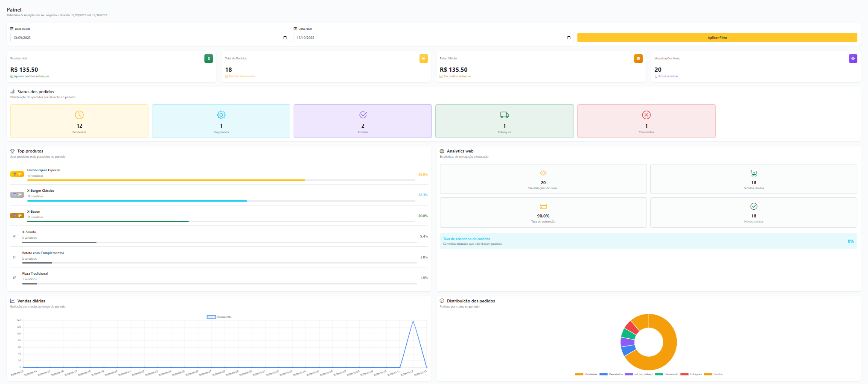Toggle Cancelados legend in donut chart

(x=611, y=374)
